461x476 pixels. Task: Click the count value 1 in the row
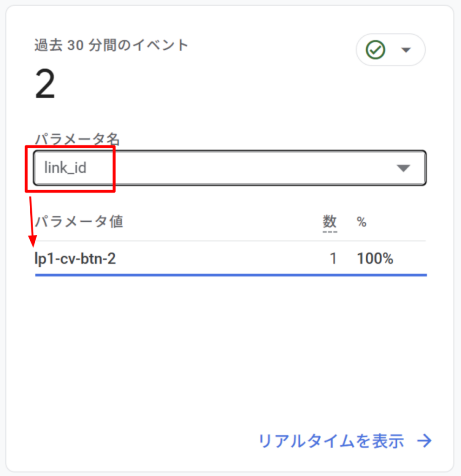[x=333, y=258]
